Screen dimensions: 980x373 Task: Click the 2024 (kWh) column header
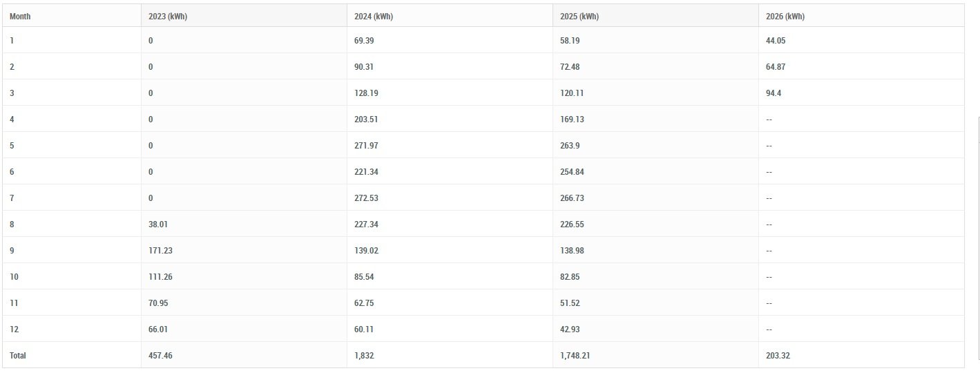click(x=374, y=17)
